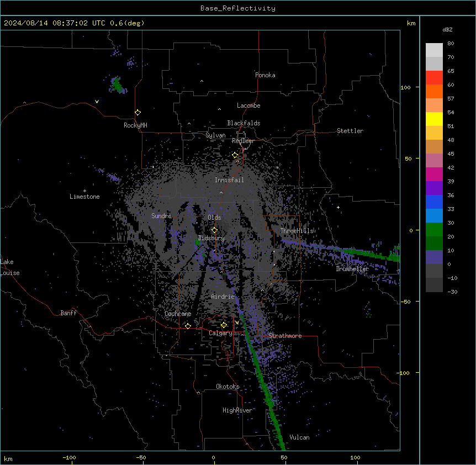Select the Drumheller label
This screenshot has height=465, width=476.
point(352,269)
